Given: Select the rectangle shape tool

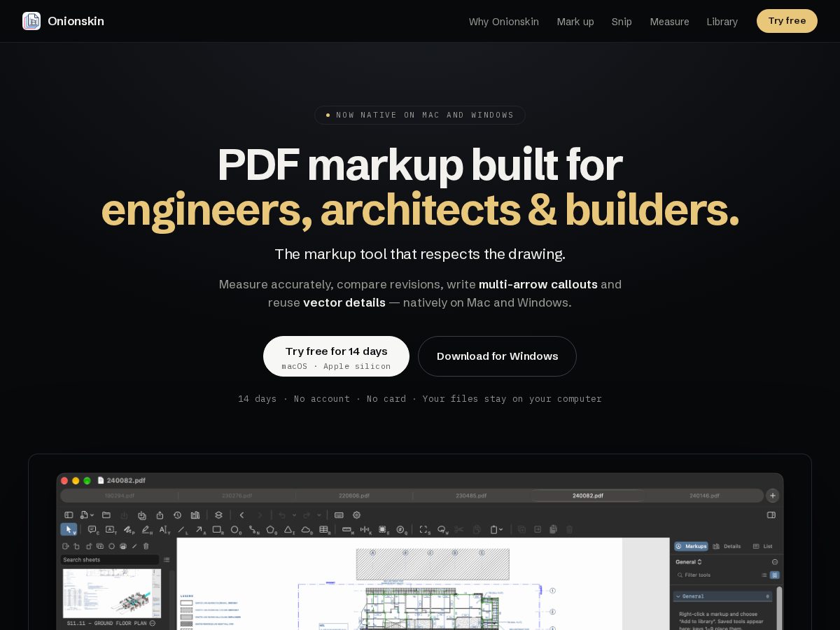Looking at the screenshot, I should (218, 530).
